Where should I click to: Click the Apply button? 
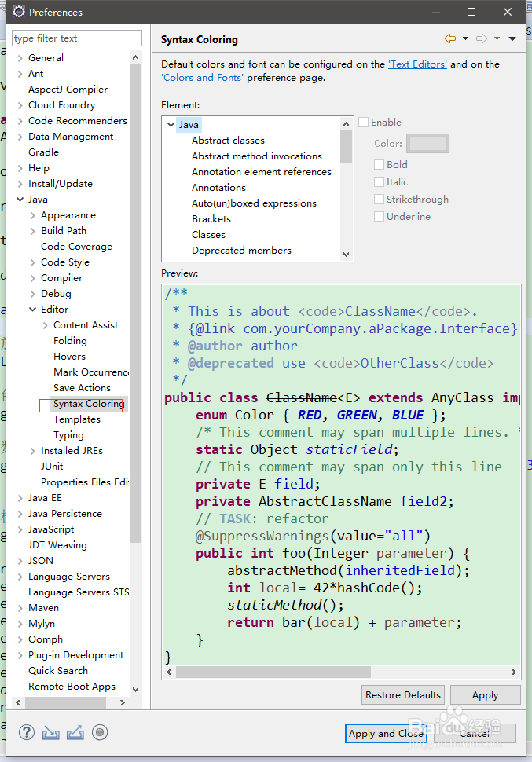pyautogui.click(x=486, y=695)
